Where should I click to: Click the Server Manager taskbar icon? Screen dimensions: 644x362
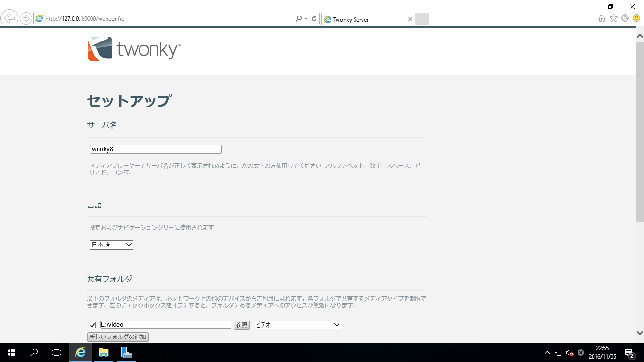[x=127, y=353]
